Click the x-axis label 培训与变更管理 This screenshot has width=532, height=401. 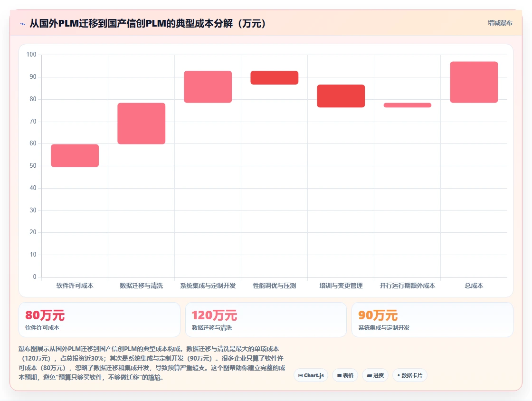pyautogui.click(x=341, y=286)
